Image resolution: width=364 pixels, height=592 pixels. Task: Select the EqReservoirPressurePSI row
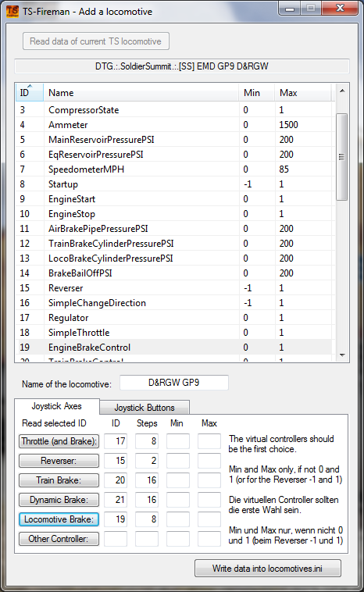[x=173, y=155]
